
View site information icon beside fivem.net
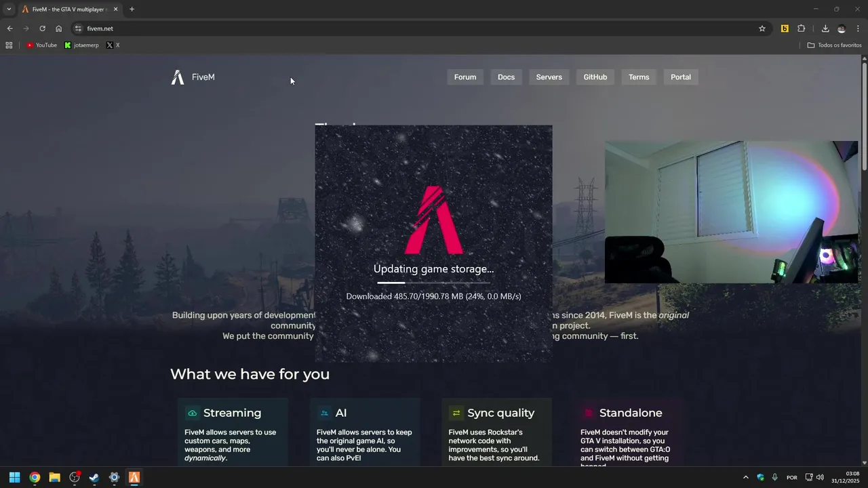(78, 28)
